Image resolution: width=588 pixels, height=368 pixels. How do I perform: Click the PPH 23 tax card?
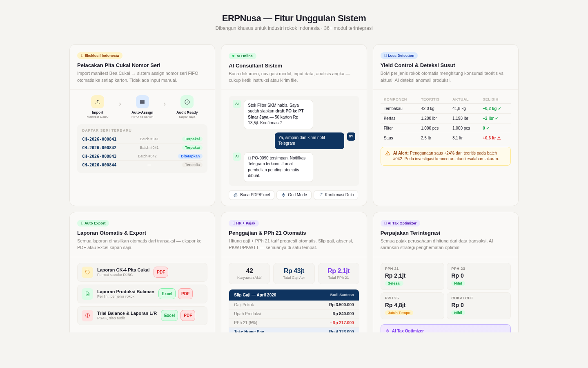click(479, 276)
